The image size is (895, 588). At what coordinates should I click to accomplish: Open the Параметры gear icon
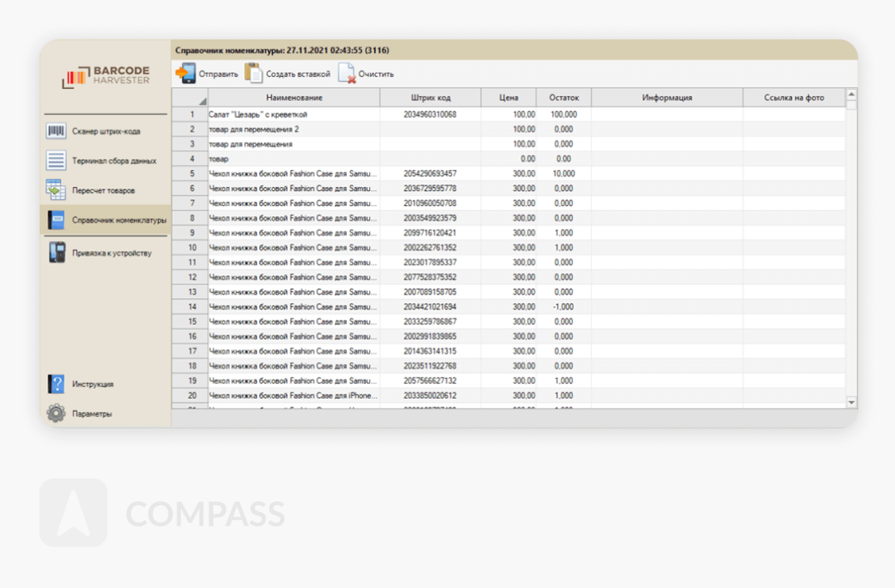(x=56, y=413)
